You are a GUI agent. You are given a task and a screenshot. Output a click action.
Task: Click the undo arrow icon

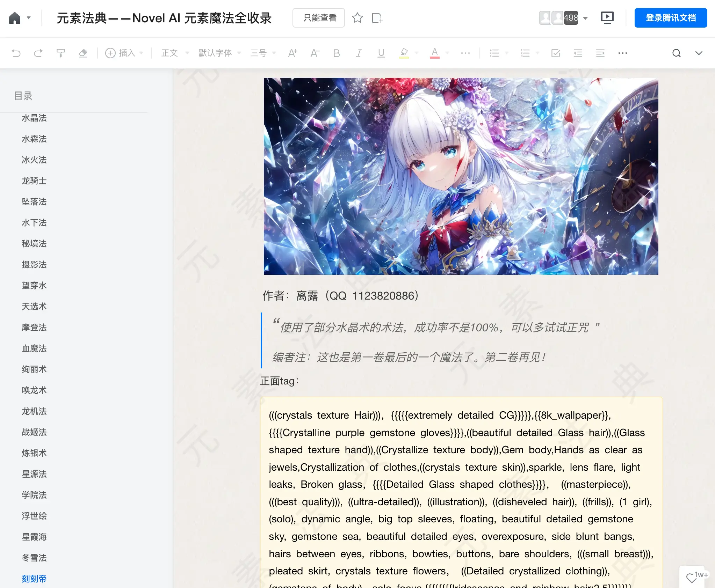coord(16,53)
